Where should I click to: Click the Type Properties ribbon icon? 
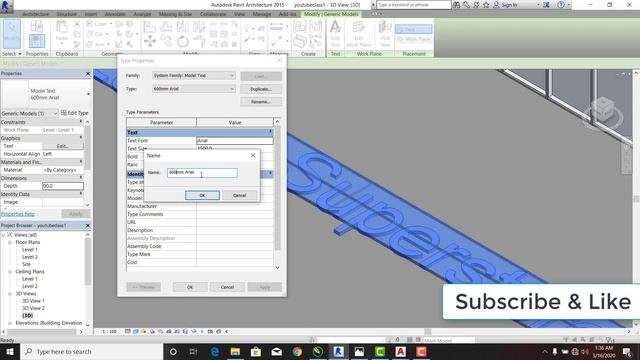(36, 26)
